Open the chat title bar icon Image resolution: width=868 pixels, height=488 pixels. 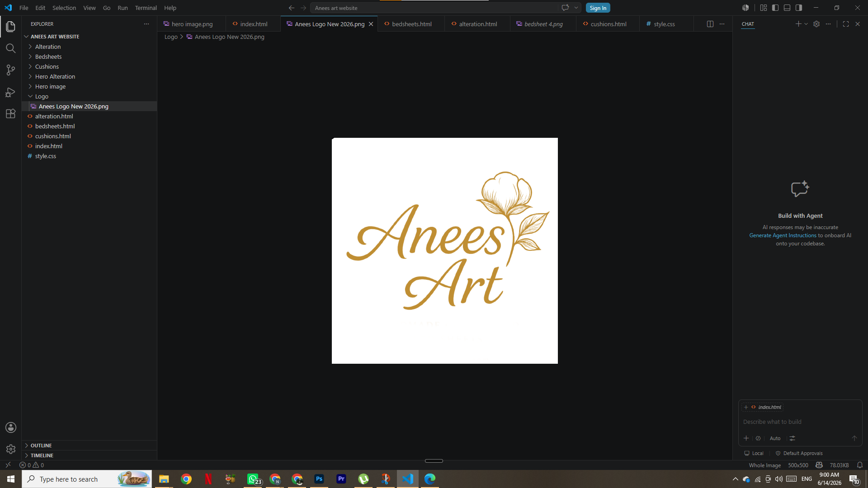point(565,8)
